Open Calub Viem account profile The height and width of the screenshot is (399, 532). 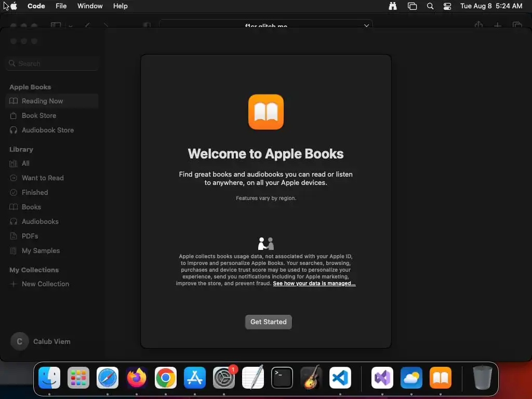41,341
